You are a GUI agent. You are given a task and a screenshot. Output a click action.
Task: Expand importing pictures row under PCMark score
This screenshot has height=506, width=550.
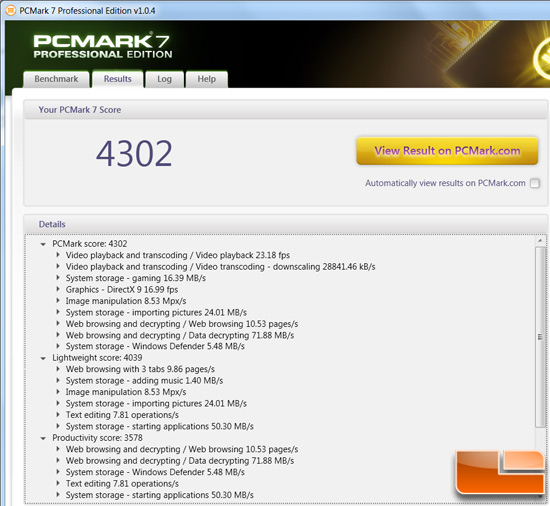coord(58,312)
